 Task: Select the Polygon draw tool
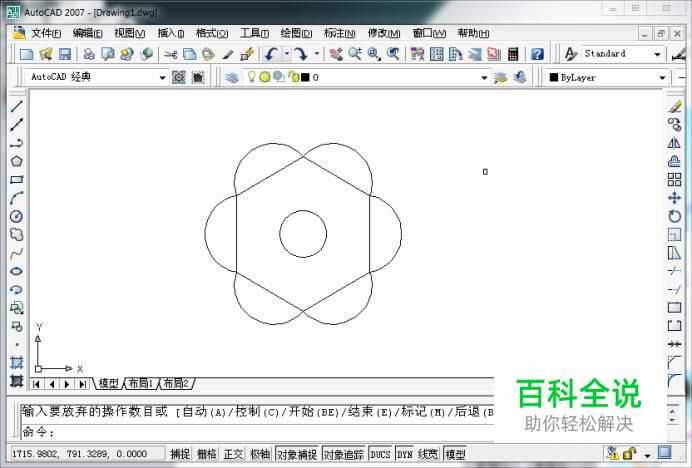[x=16, y=161]
